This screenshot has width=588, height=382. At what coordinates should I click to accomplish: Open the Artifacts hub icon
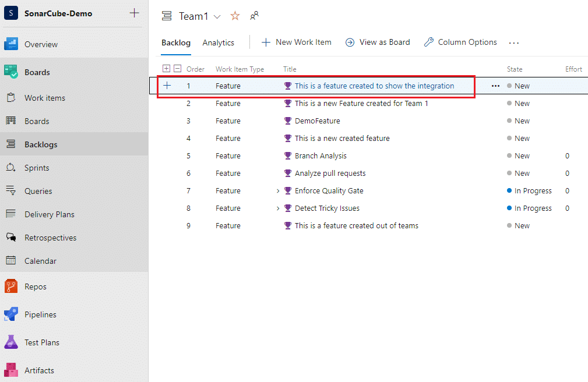point(11,370)
